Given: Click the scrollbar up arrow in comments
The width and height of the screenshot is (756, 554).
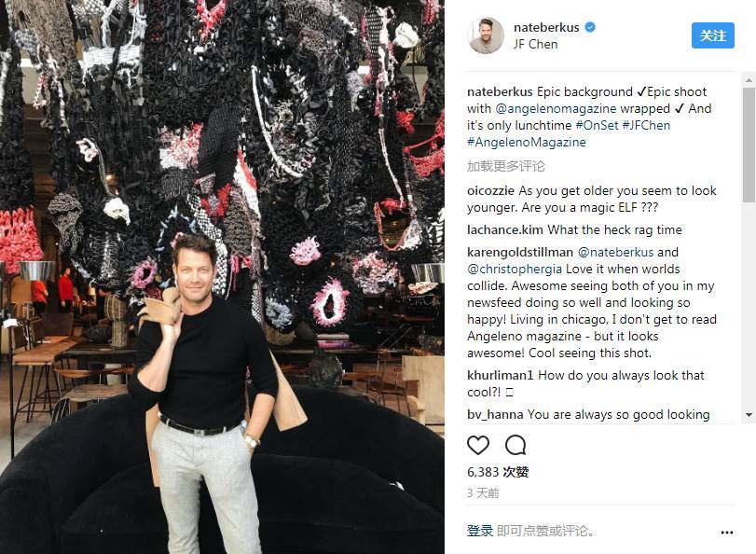Looking at the screenshot, I should [x=749, y=80].
